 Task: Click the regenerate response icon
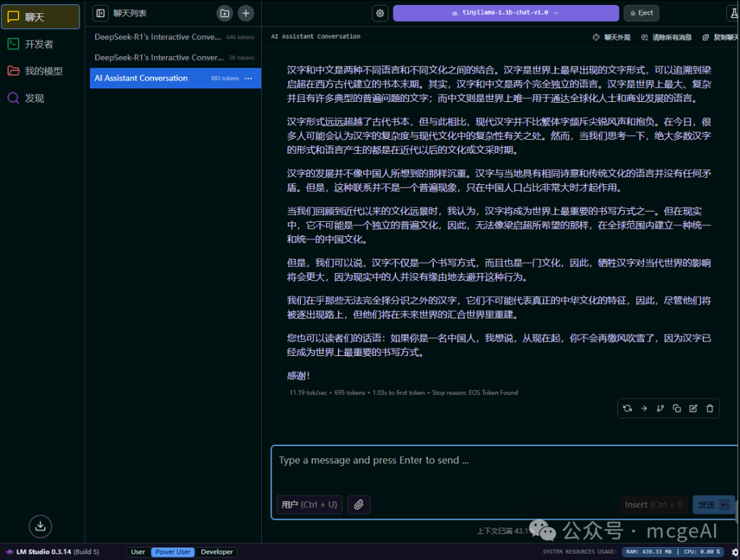(627, 408)
